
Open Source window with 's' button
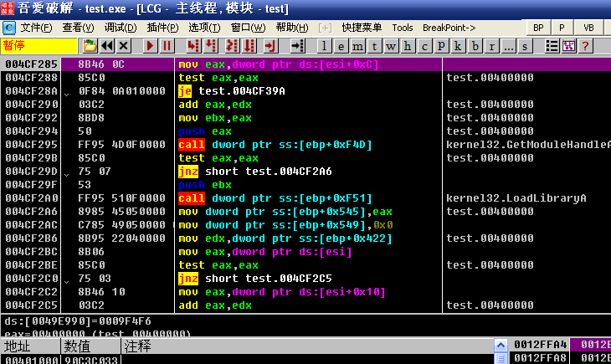525,46
